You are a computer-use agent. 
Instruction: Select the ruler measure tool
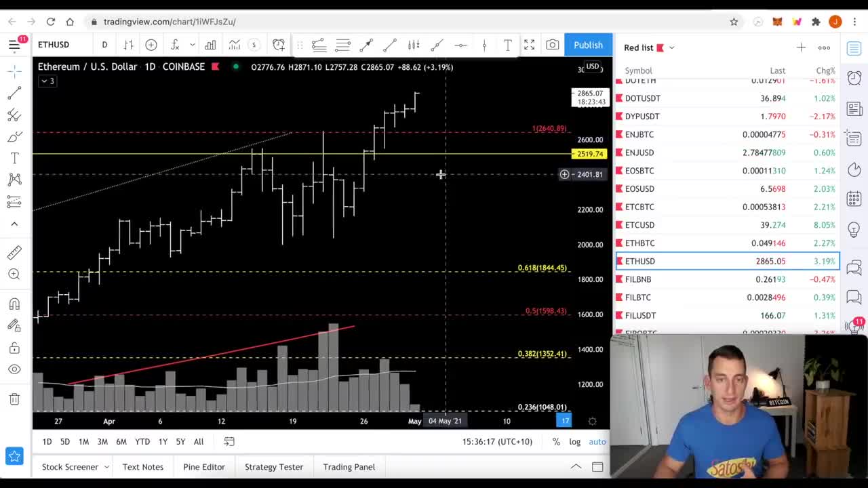14,252
